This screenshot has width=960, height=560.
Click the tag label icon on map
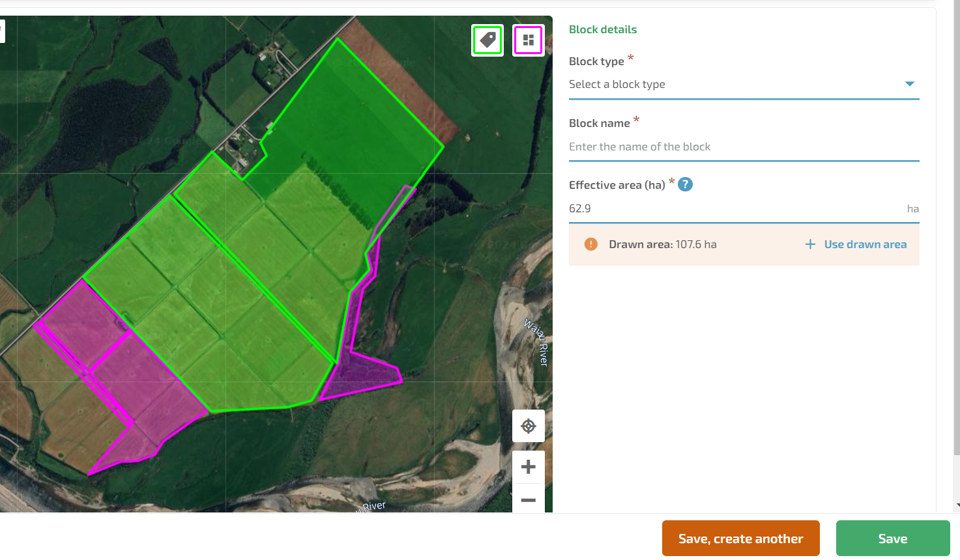pos(487,40)
